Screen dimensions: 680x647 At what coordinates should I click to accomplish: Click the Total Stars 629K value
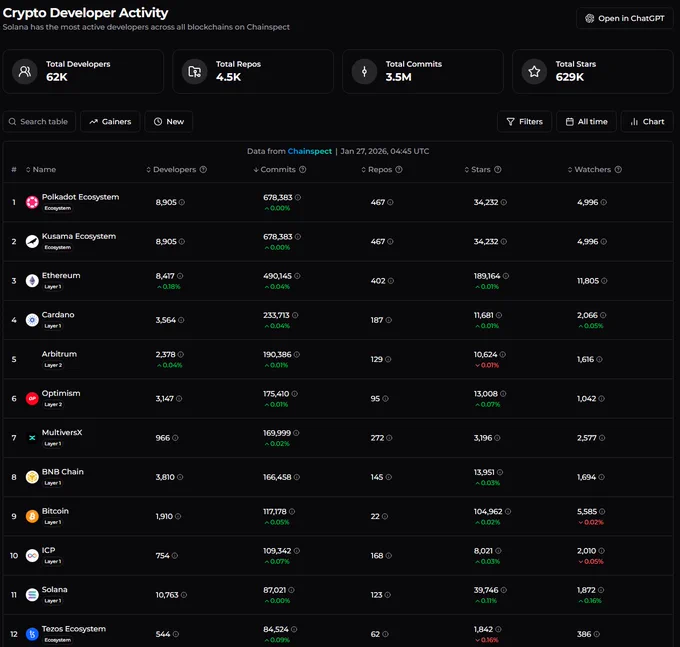(x=570, y=77)
